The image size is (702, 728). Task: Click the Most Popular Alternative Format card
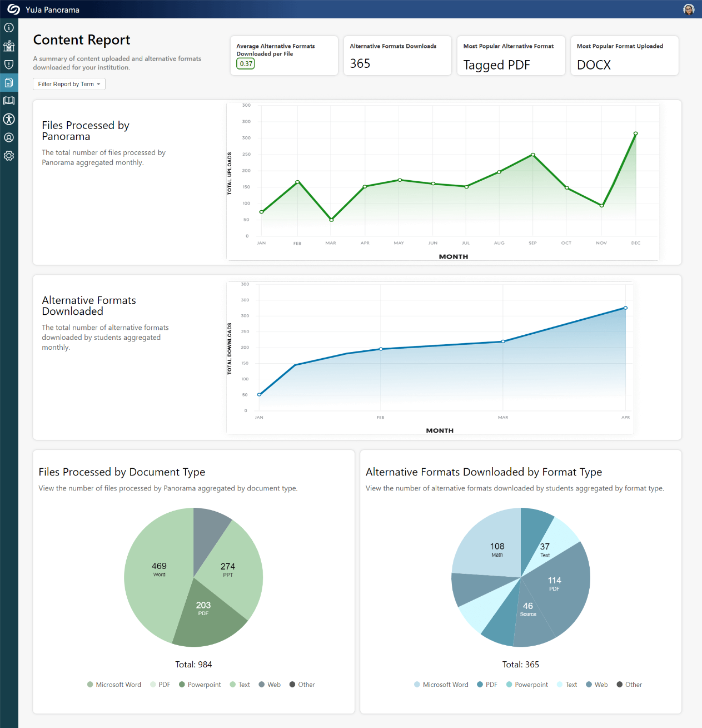point(511,56)
